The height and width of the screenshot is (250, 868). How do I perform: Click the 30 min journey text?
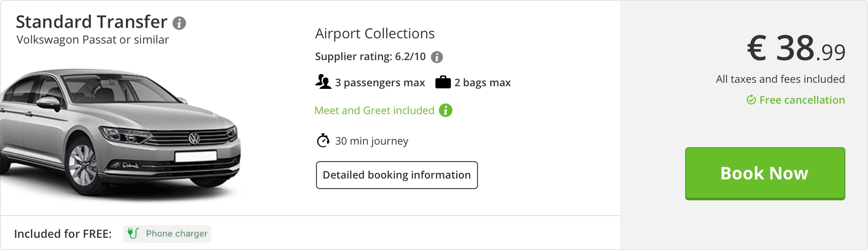tap(371, 141)
